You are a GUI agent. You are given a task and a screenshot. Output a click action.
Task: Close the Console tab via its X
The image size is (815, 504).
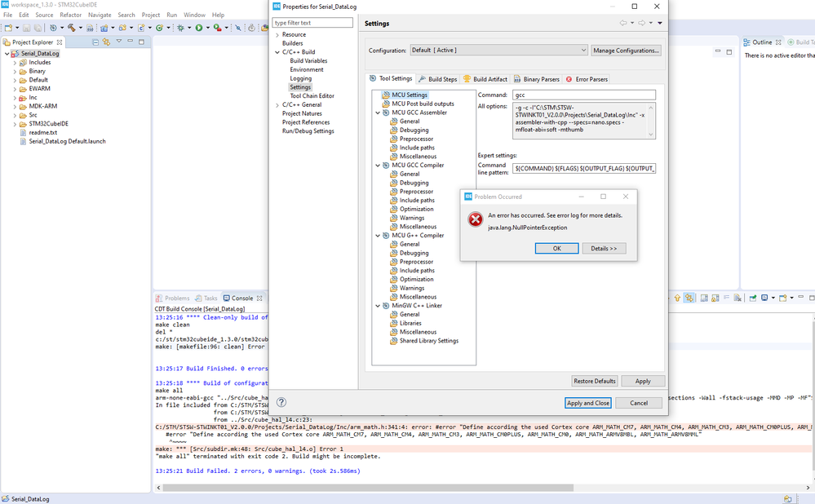(x=259, y=298)
